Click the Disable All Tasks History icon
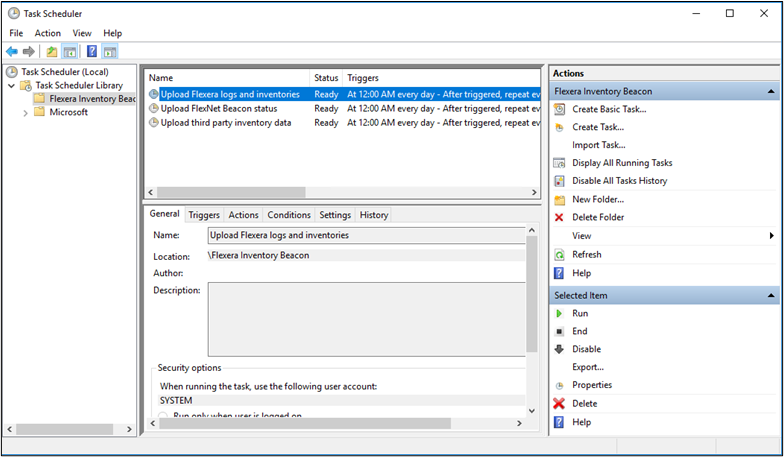The width and height of the screenshot is (784, 457). tap(560, 181)
